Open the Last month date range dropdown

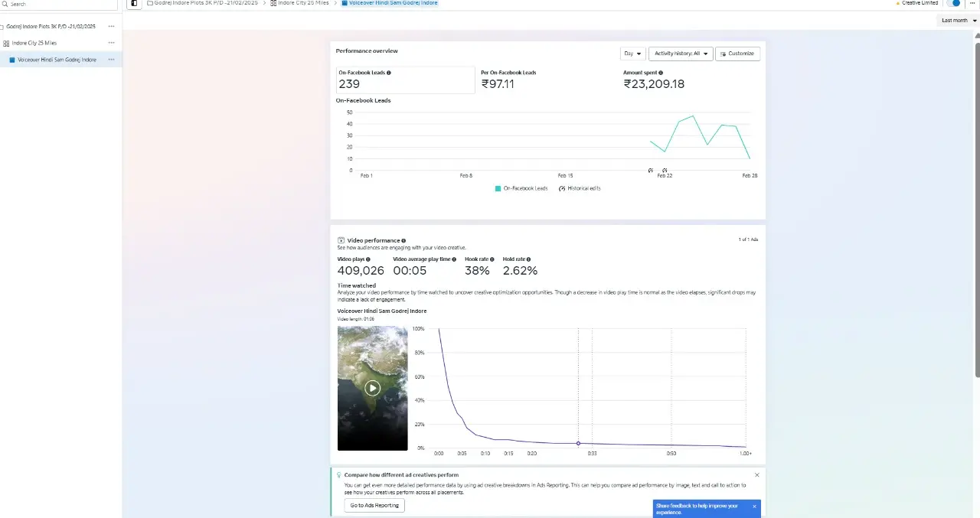click(959, 21)
